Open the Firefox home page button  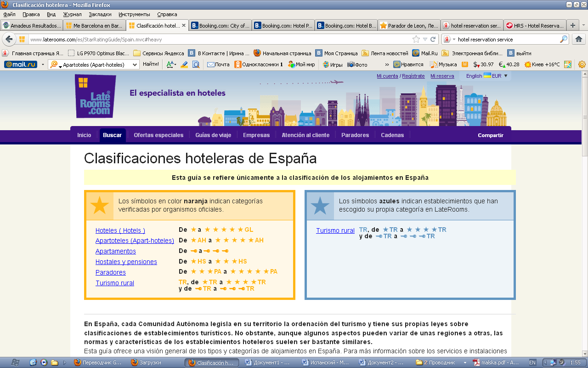click(579, 39)
